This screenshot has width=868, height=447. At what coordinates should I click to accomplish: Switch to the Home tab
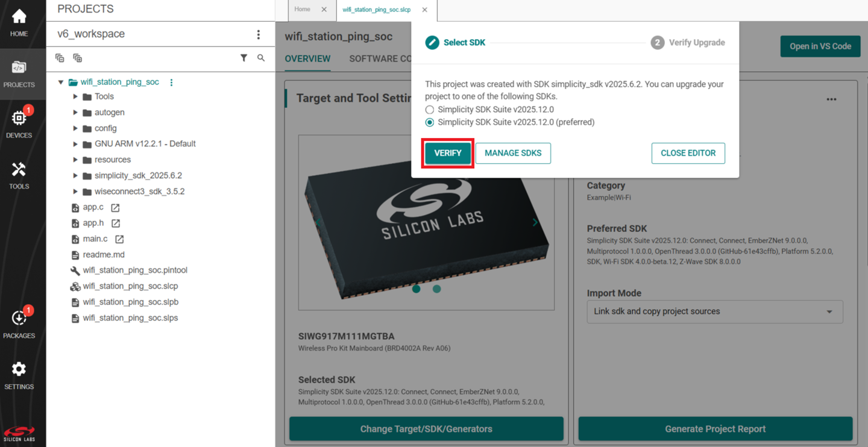(303, 10)
